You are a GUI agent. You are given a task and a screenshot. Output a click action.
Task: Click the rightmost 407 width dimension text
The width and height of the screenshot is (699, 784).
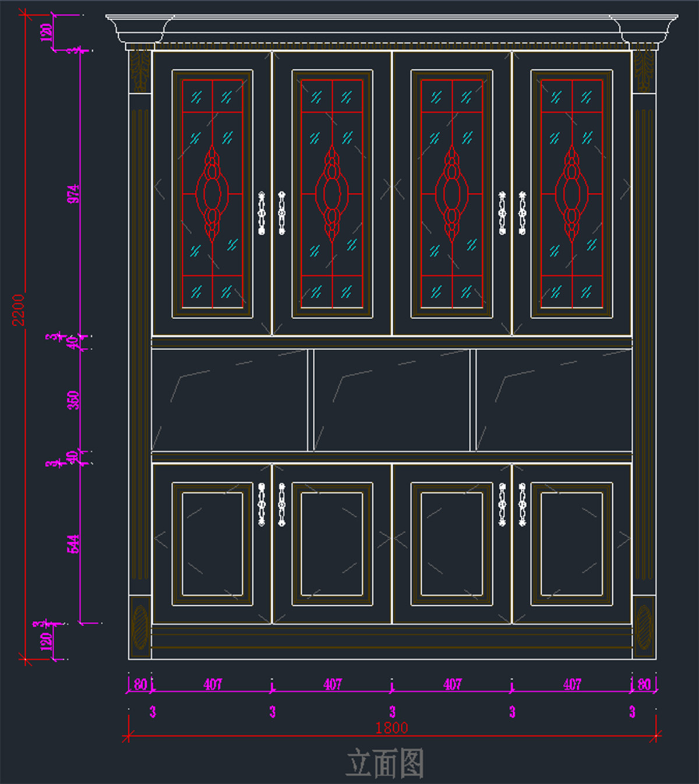coord(572,684)
